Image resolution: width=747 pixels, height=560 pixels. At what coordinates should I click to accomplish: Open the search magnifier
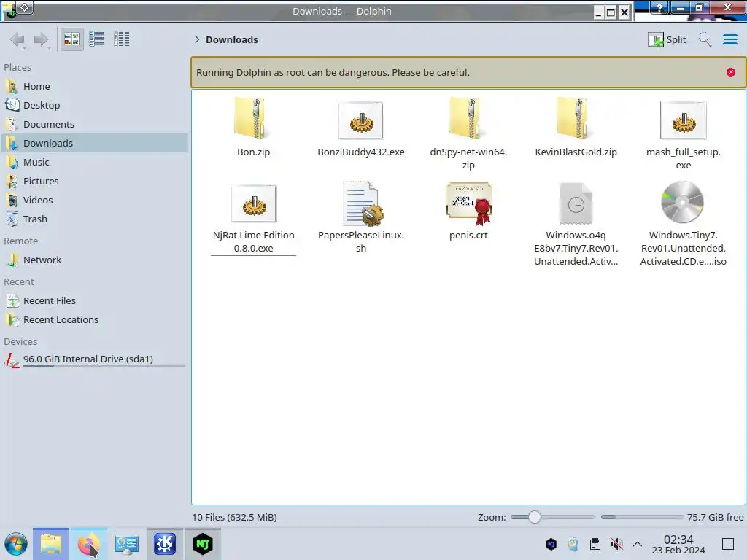coord(705,39)
